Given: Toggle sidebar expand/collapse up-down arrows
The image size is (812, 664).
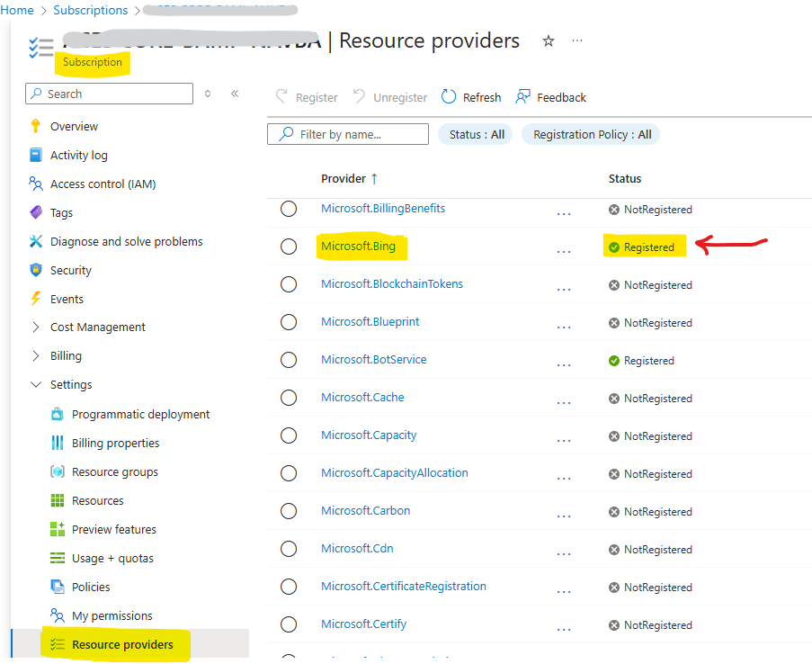Looking at the screenshot, I should tap(208, 94).
